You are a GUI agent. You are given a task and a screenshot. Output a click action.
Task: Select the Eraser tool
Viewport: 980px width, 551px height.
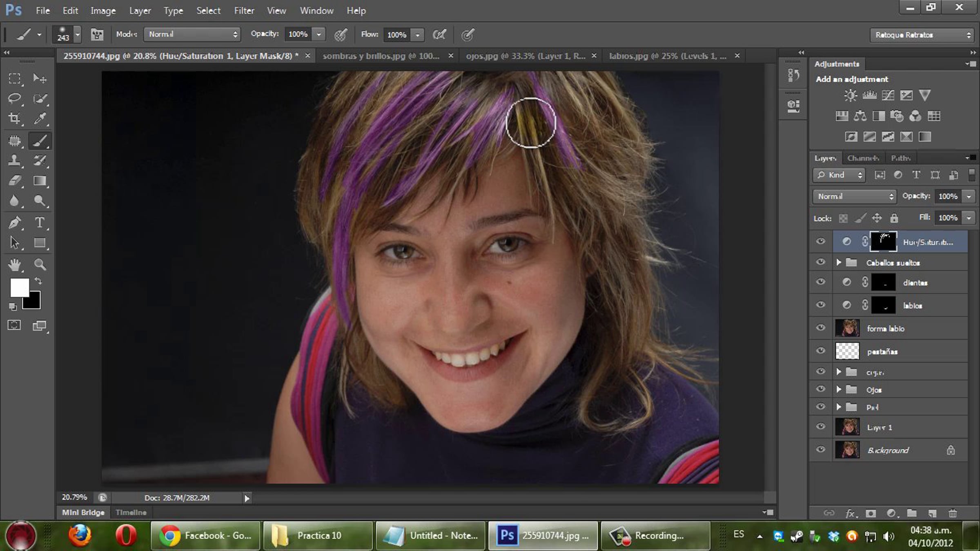coord(15,180)
